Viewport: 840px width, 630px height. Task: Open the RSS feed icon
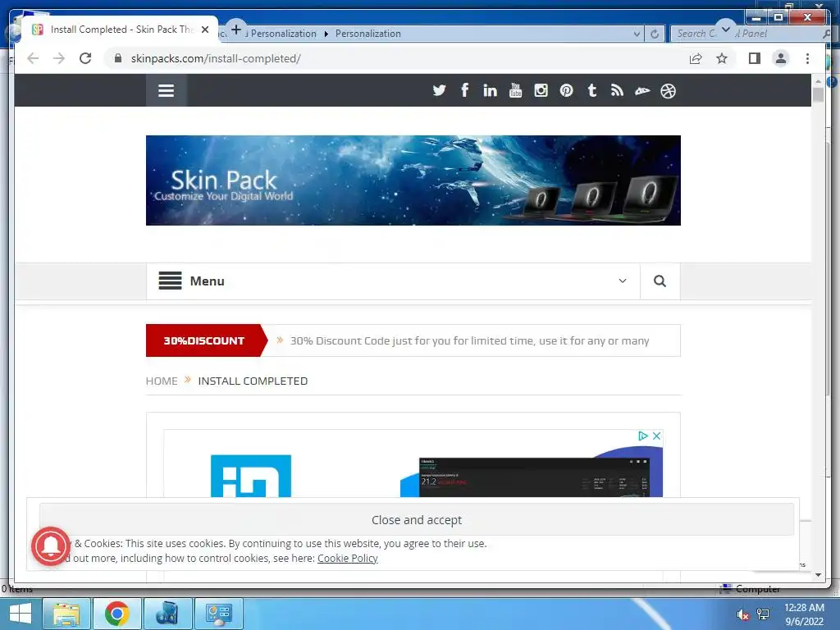point(617,90)
